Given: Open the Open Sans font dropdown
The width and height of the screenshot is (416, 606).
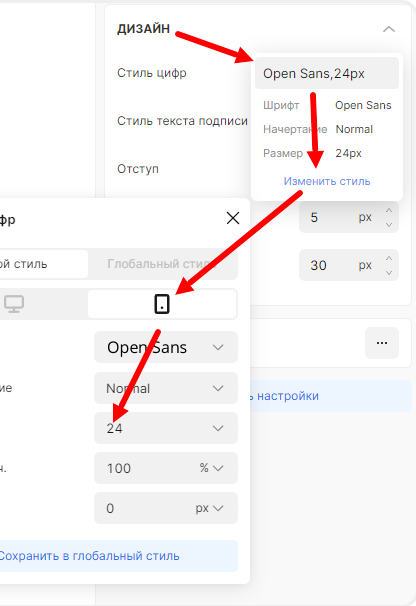Looking at the screenshot, I should coord(166,347).
